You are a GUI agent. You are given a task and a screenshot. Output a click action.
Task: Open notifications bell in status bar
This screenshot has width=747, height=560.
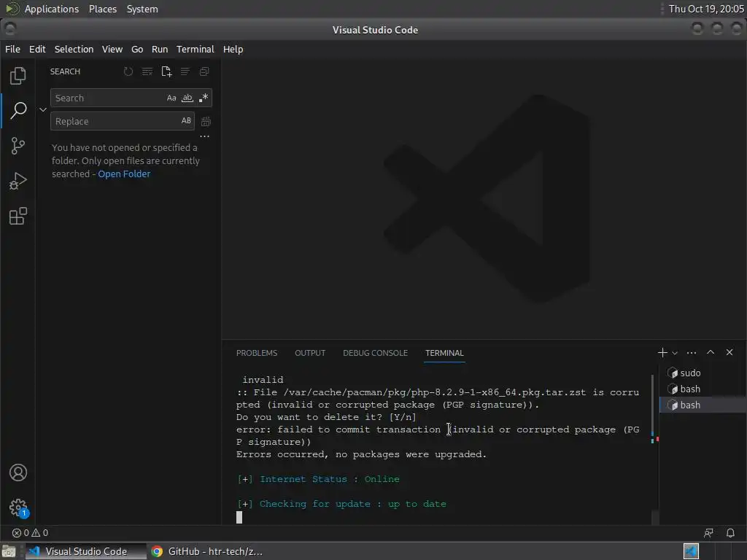coord(730,533)
